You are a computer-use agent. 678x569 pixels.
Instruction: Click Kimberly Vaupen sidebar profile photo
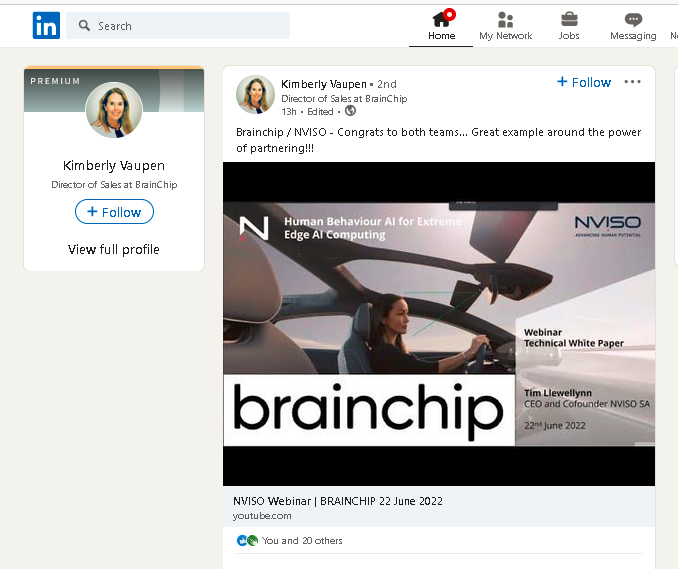click(x=114, y=110)
